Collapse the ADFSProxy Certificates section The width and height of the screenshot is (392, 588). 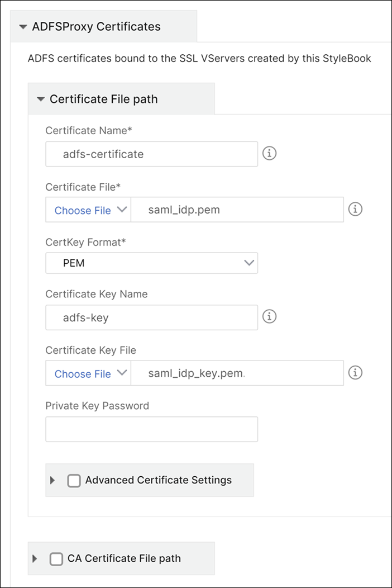23,27
